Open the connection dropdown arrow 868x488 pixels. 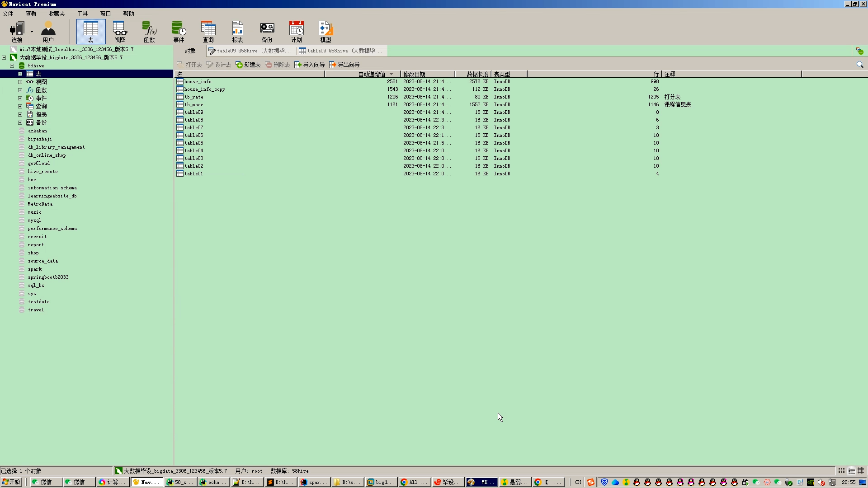(x=32, y=32)
